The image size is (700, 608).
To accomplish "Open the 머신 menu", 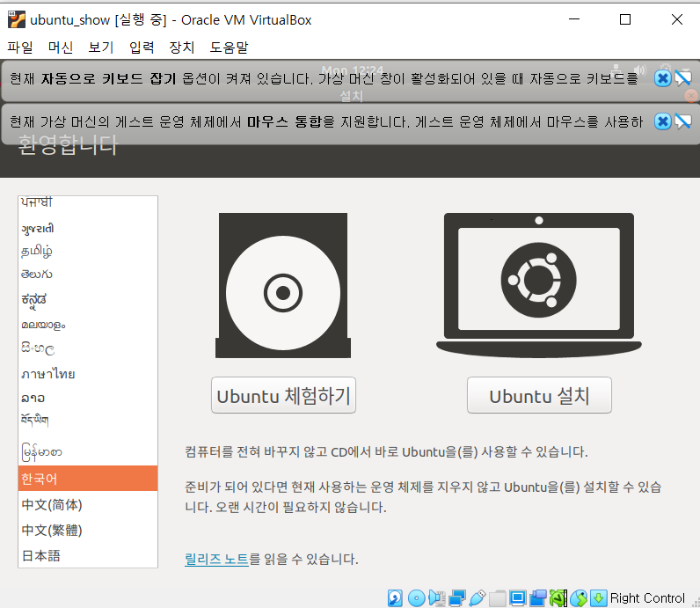I will (61, 47).
